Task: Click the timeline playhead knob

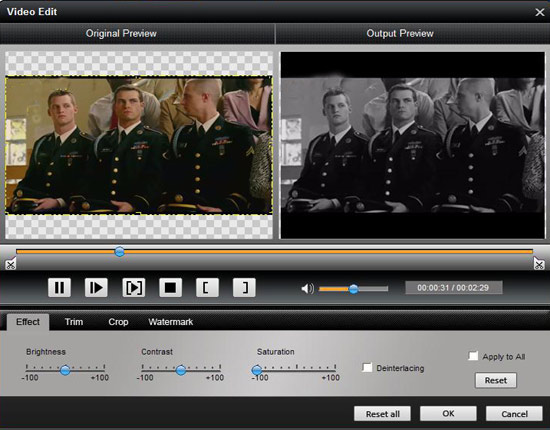Action: pyautogui.click(x=120, y=251)
